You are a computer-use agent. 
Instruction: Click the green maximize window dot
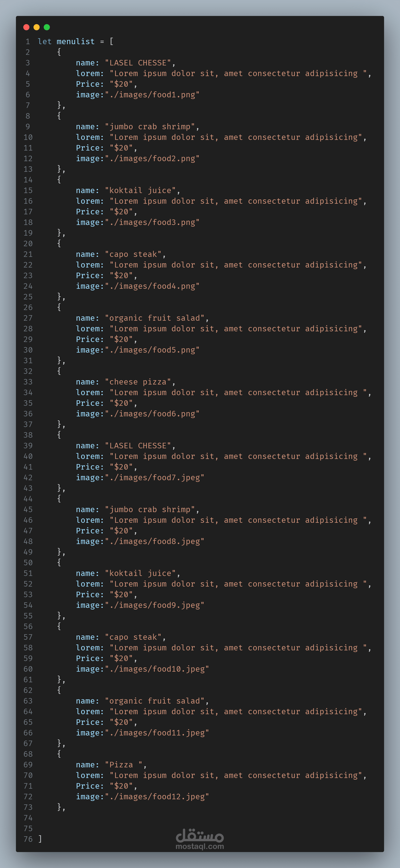(x=47, y=27)
